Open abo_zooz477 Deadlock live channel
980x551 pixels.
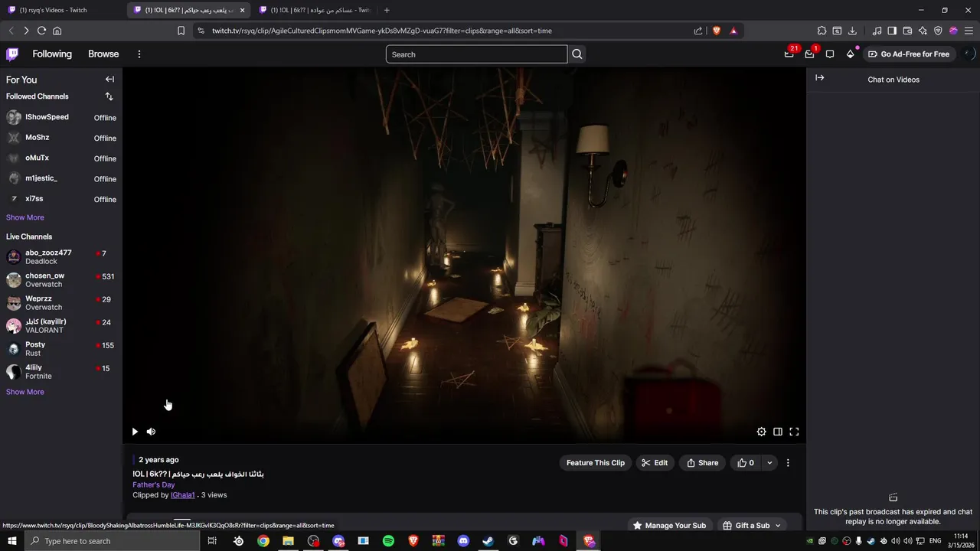pos(61,257)
